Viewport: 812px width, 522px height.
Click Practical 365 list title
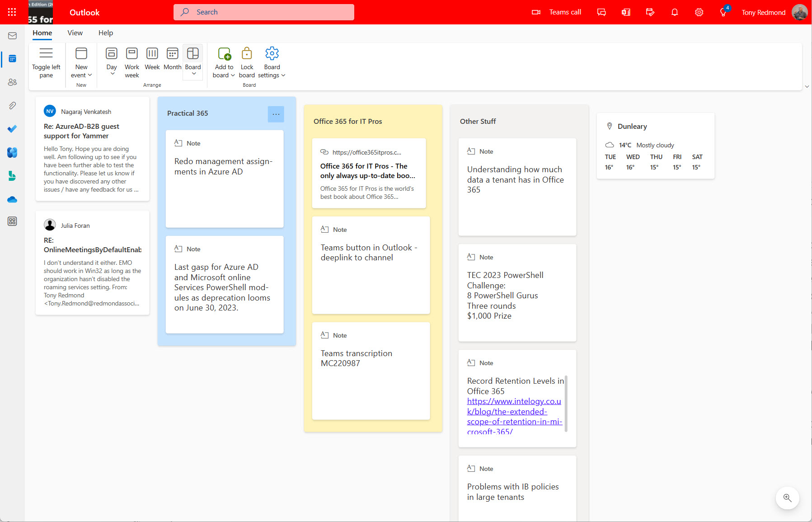188,113
